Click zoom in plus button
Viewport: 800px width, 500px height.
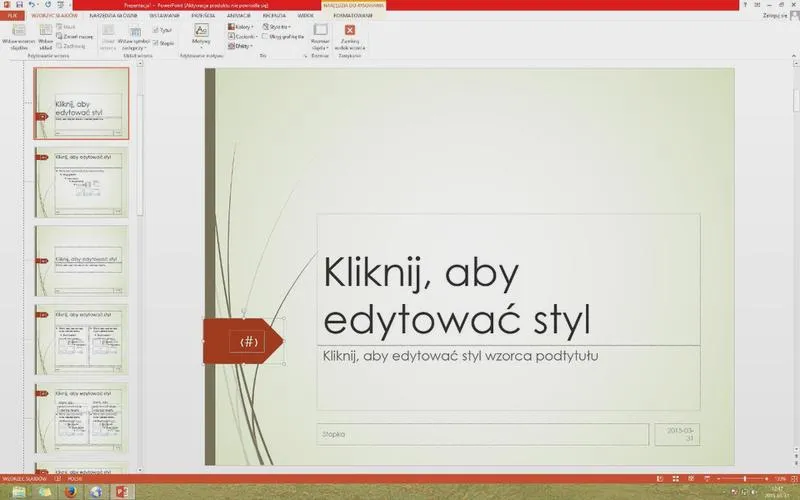[x=767, y=479]
